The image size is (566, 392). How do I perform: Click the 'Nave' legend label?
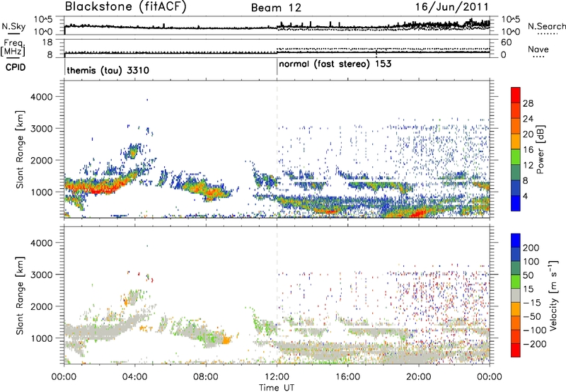pyautogui.click(x=538, y=49)
